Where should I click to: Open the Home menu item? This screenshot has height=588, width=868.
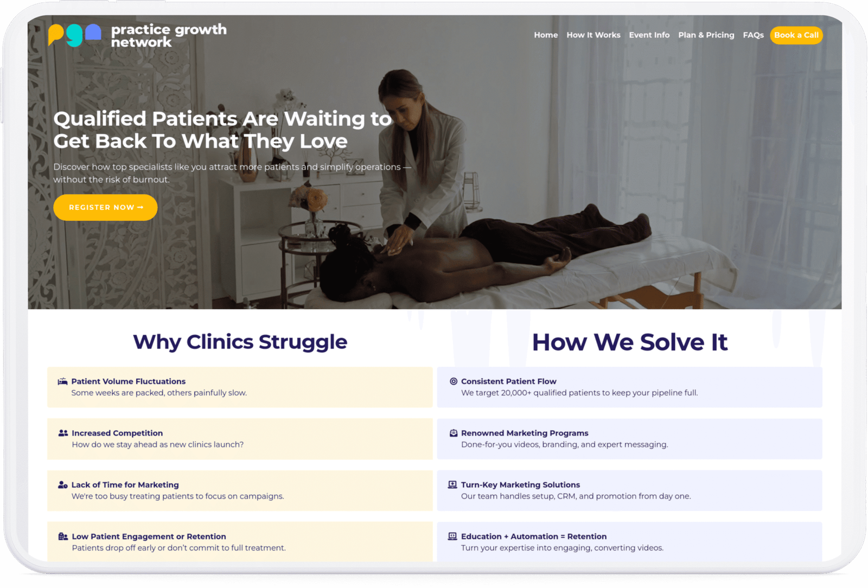[546, 35]
